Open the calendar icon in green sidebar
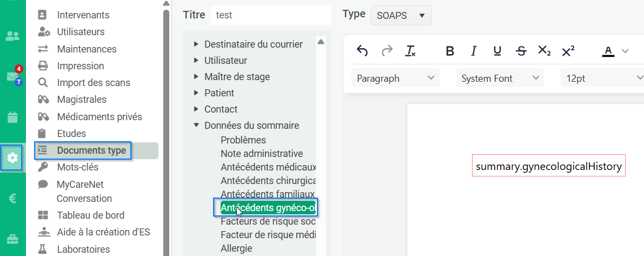 pos(13,117)
